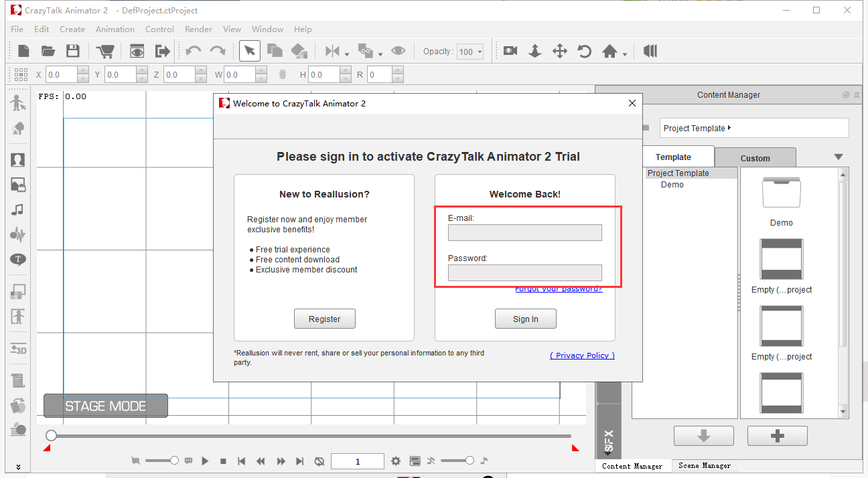Image resolution: width=868 pixels, height=478 pixels.
Task: Open the Create Actor head icon in the sidebar
Action: pyautogui.click(x=18, y=160)
